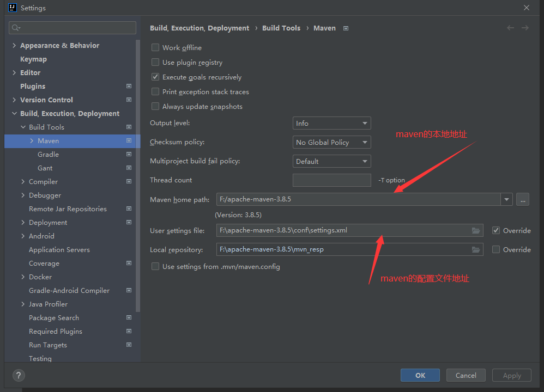Click the Cancel button
The width and height of the screenshot is (544, 392).
(466, 375)
